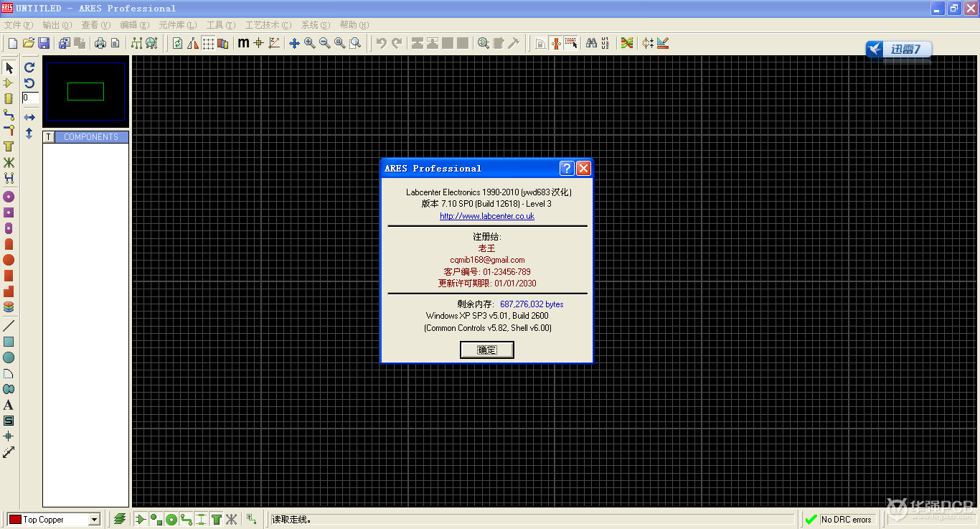Open the labcenter.co.uk hyperlink
980x529 pixels.
(x=487, y=216)
